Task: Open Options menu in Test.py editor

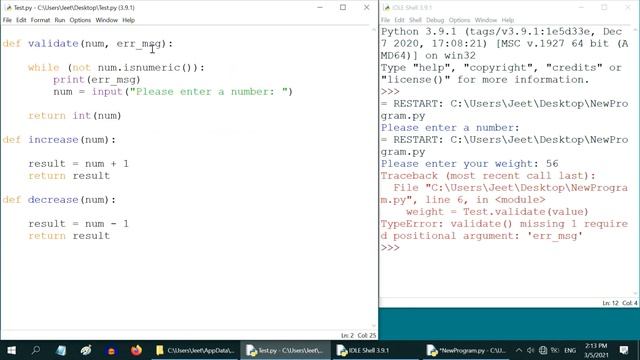Action: pyautogui.click(x=80, y=20)
